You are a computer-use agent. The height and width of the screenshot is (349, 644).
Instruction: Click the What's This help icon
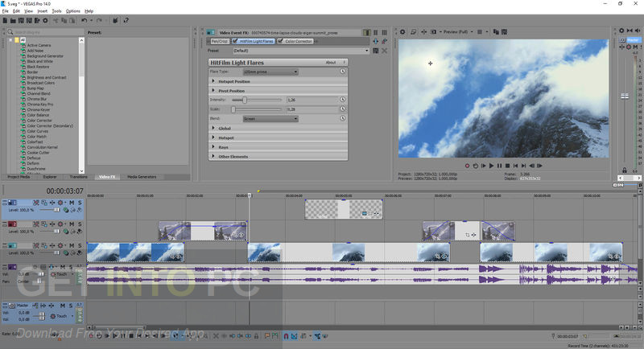(x=126, y=20)
